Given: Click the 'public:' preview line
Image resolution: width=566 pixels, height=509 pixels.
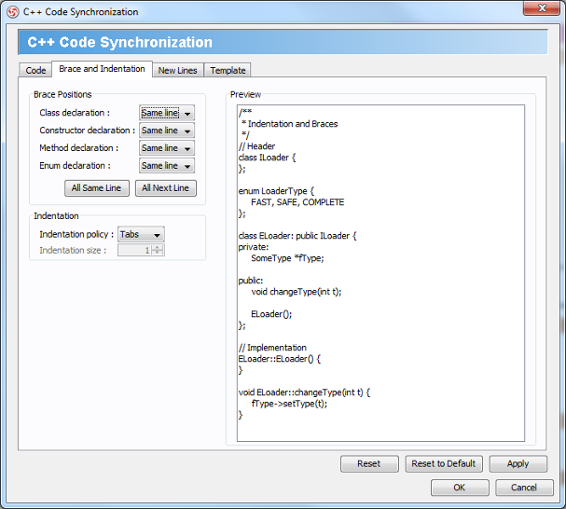Looking at the screenshot, I should (x=251, y=280).
